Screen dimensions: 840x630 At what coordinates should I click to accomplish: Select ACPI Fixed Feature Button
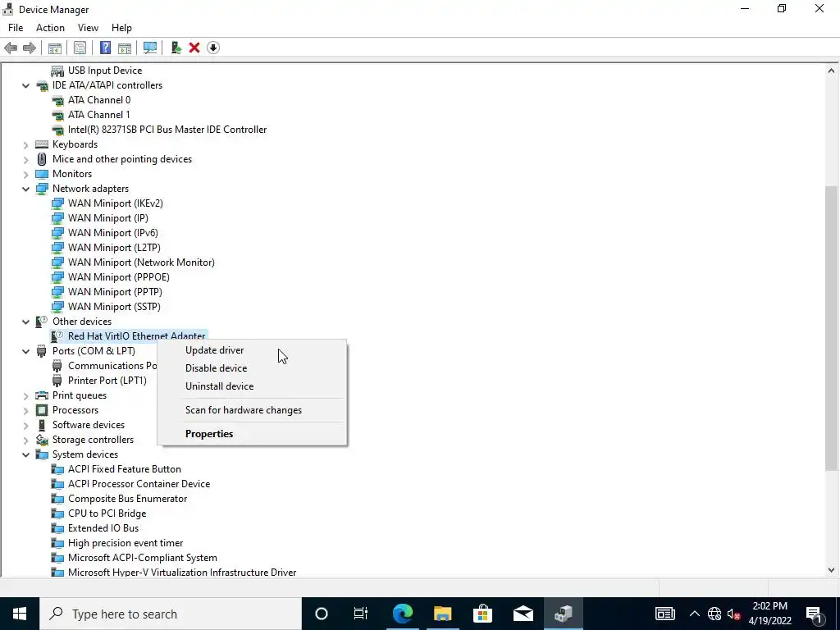click(125, 469)
